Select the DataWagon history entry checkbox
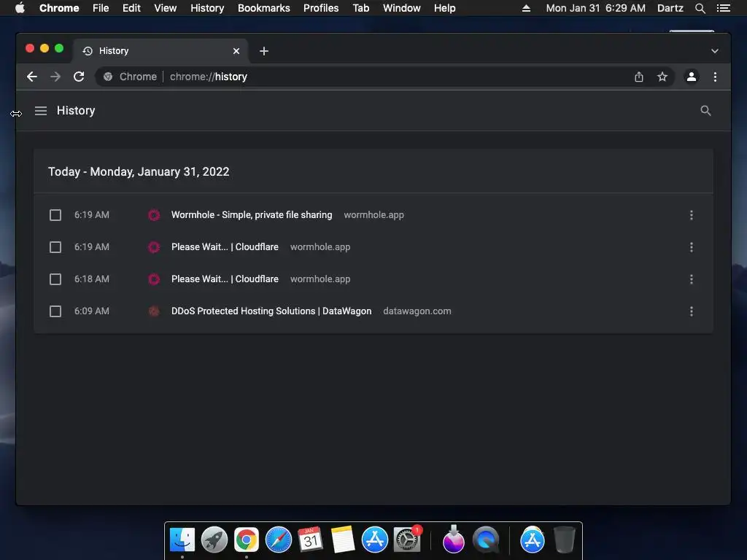Screen dimensions: 747x560 coord(55,311)
